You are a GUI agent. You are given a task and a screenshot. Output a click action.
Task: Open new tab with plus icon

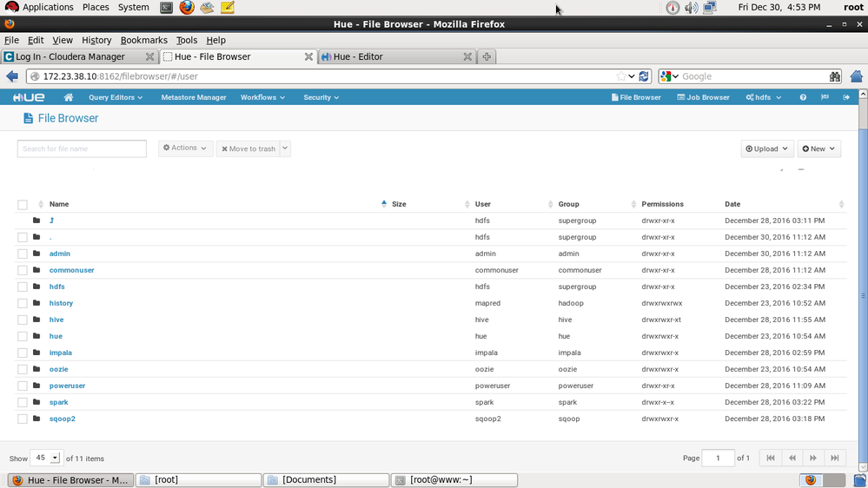(x=487, y=56)
